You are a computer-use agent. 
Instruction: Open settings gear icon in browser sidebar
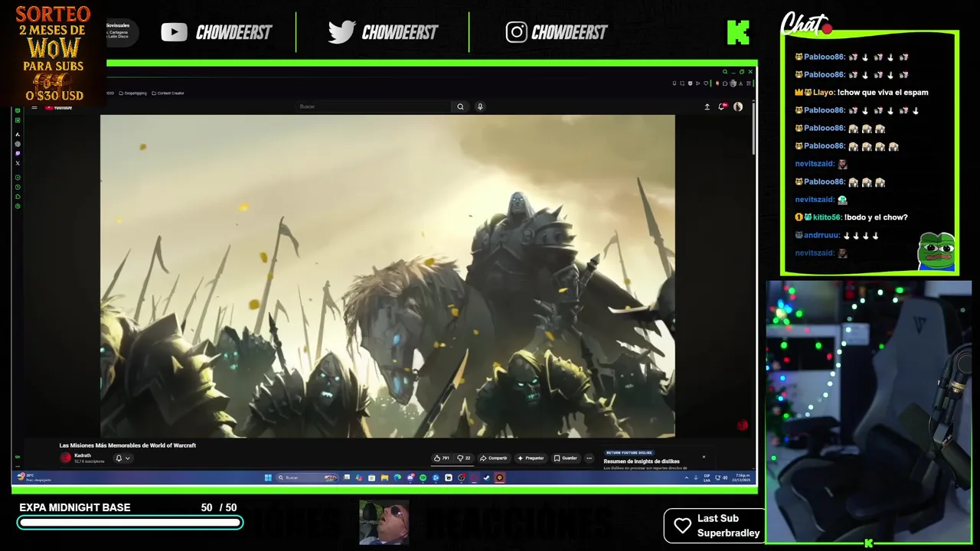(18, 206)
